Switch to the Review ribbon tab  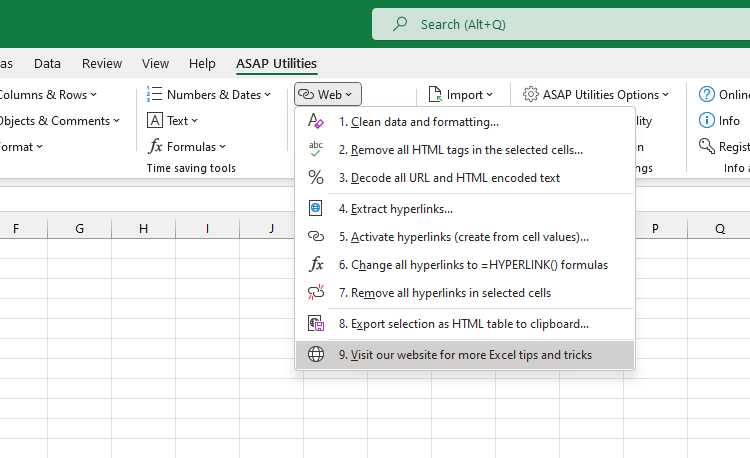pyautogui.click(x=102, y=64)
